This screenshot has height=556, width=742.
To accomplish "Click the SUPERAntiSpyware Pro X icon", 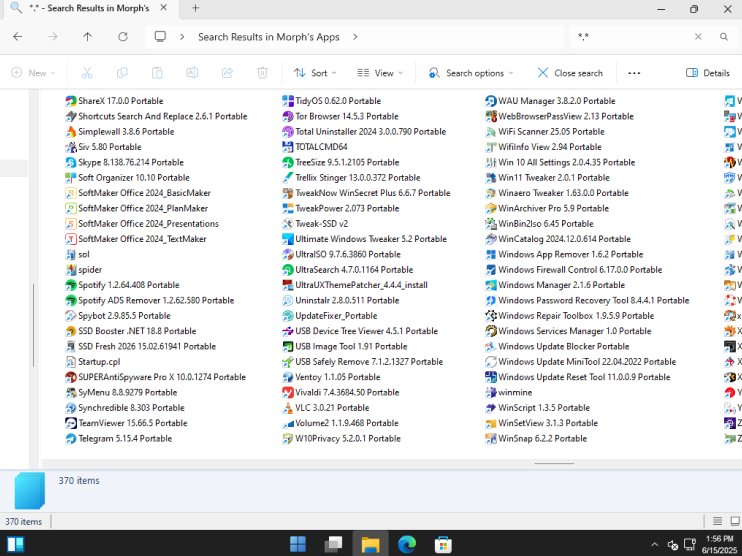I will [71, 377].
